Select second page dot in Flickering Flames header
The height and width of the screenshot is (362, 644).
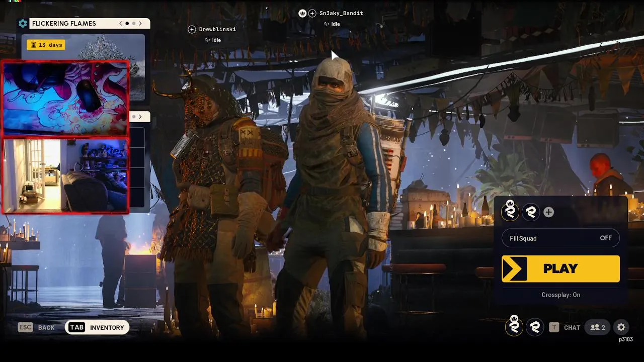click(134, 24)
